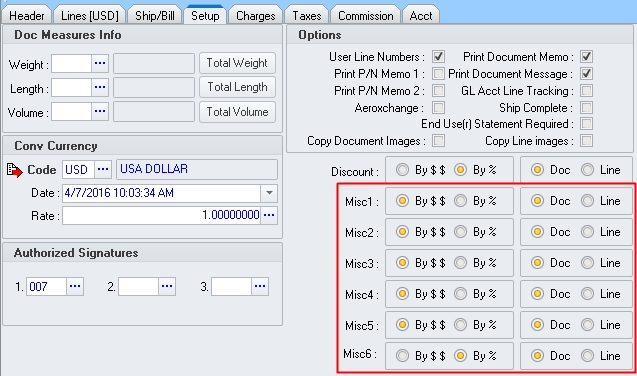Open the Volume unit lookup ellipsis button

point(100,111)
